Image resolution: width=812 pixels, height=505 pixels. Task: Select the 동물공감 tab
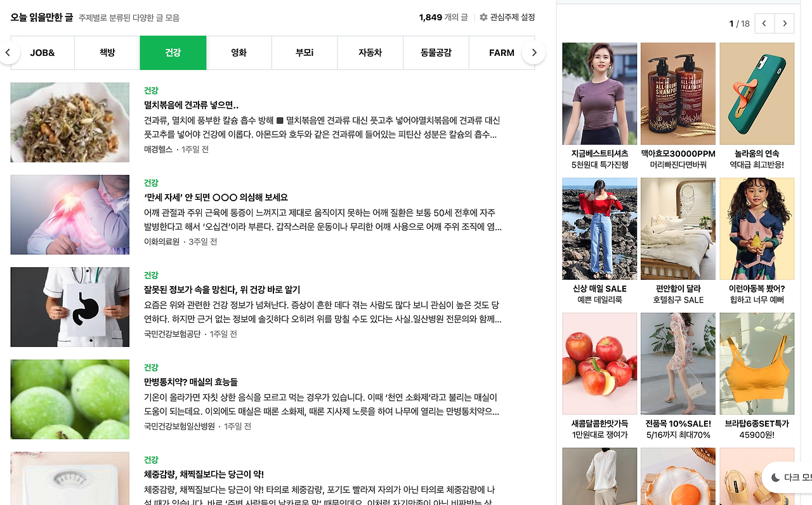coord(436,53)
